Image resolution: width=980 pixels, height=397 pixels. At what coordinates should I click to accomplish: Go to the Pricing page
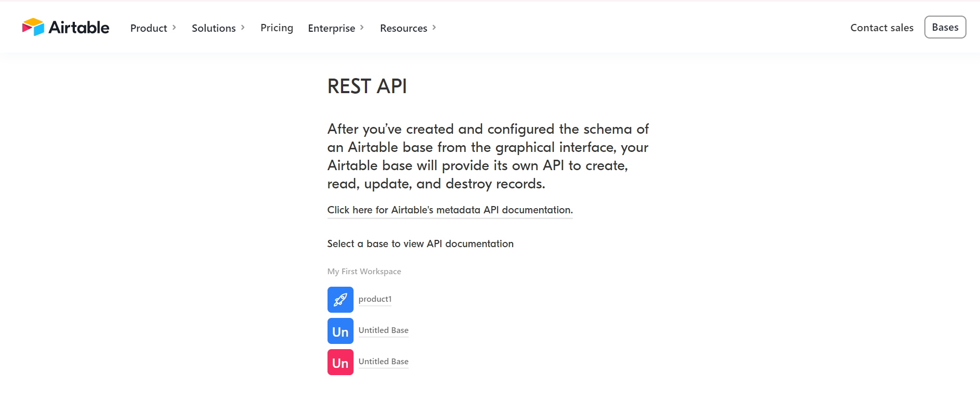[277, 28]
